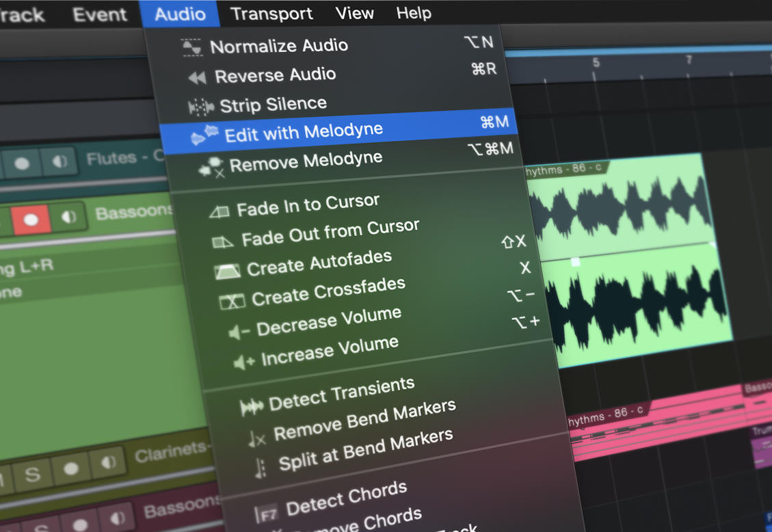Open the Transport menu
The height and width of the screenshot is (532, 772).
[x=271, y=13]
